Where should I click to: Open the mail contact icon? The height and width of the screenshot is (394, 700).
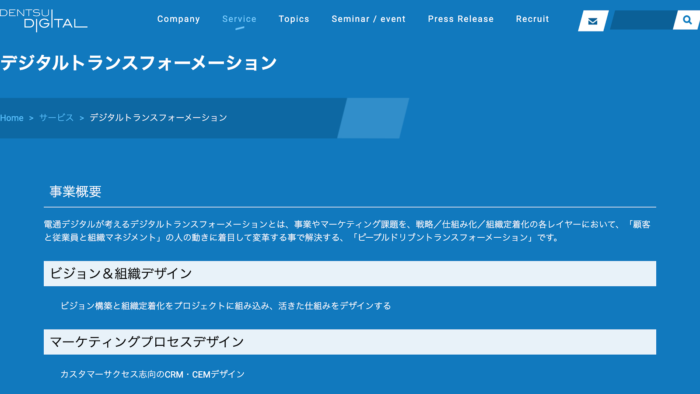(x=593, y=21)
